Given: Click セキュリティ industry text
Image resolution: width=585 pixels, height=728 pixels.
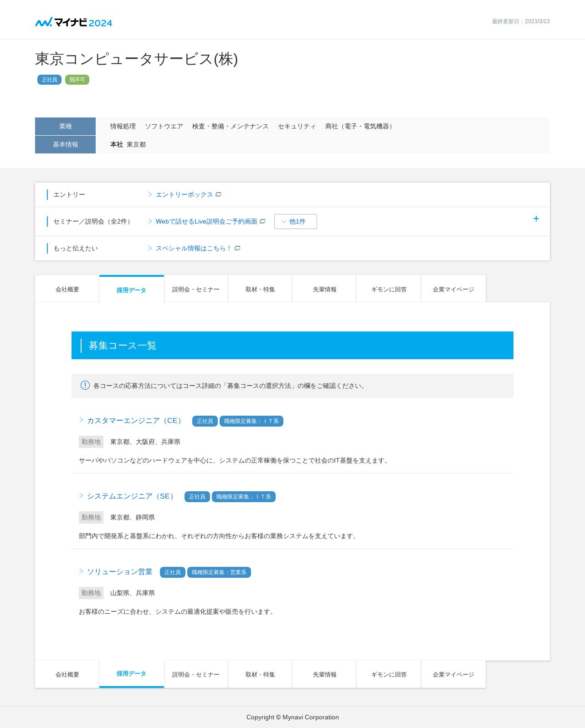Looking at the screenshot, I should [x=297, y=126].
